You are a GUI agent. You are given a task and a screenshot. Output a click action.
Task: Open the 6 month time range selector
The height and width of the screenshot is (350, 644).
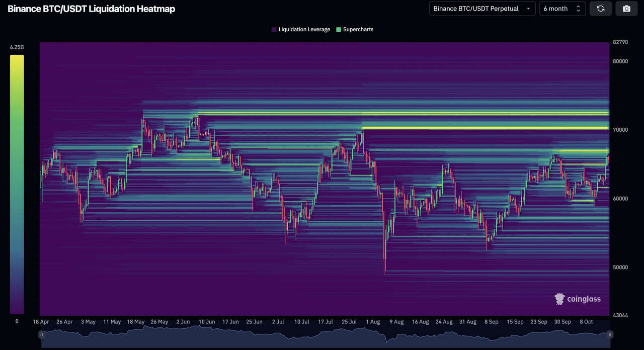(x=562, y=9)
